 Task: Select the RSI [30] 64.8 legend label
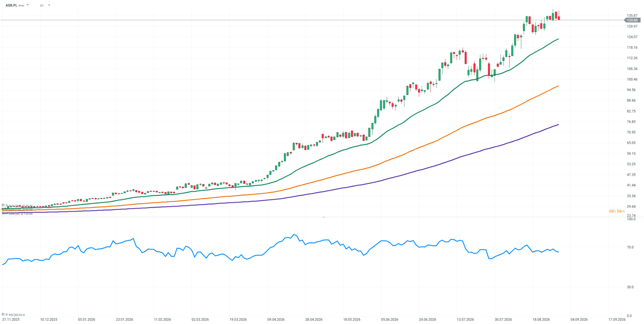click(x=17, y=315)
